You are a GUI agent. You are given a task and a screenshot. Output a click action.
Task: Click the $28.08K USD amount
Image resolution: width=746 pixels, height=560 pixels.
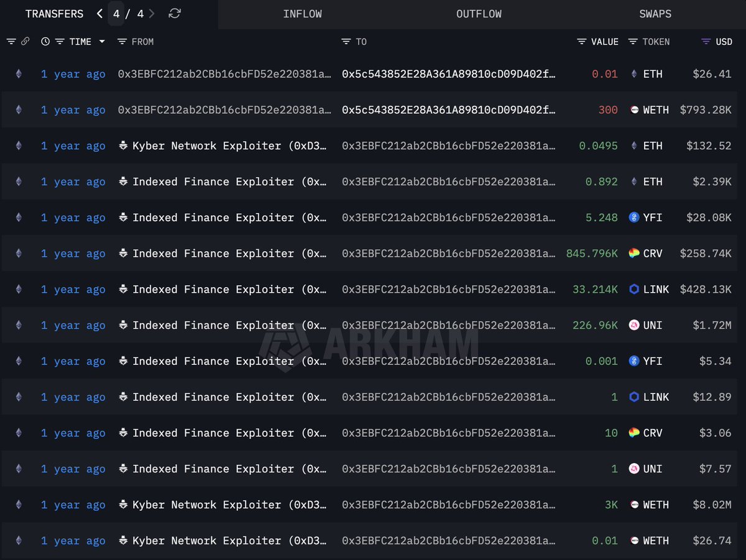tap(709, 218)
